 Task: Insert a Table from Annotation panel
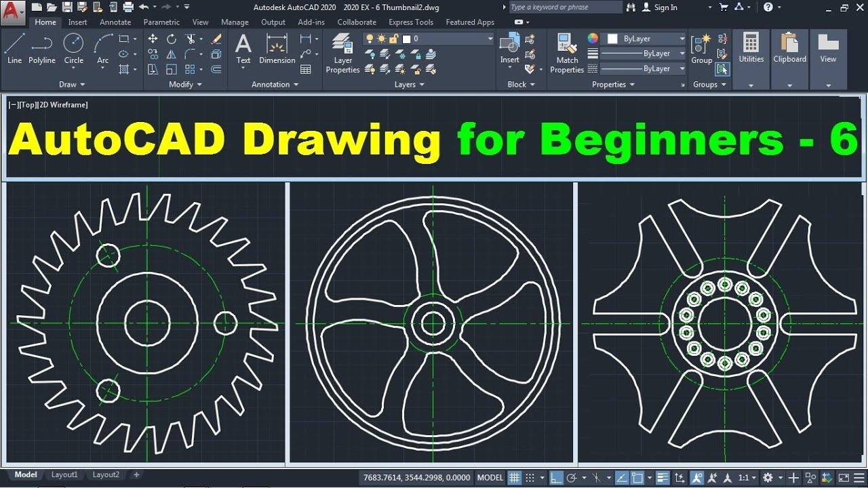tap(306, 69)
